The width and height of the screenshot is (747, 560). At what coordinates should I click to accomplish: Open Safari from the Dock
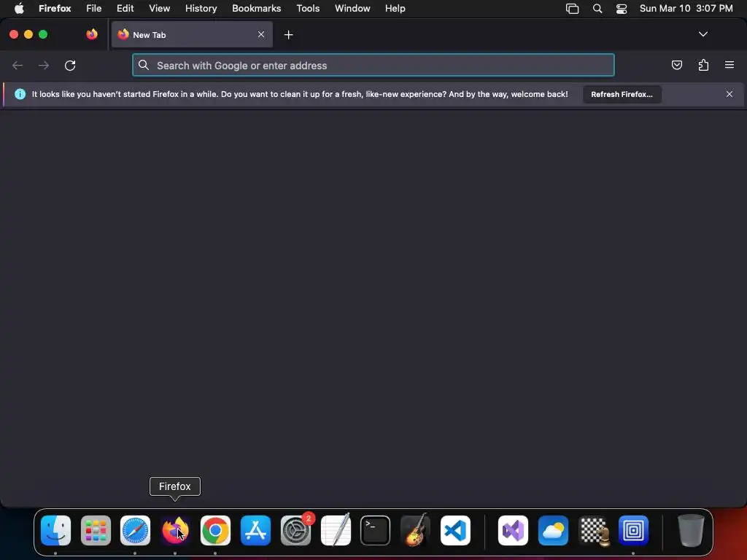[135, 530]
